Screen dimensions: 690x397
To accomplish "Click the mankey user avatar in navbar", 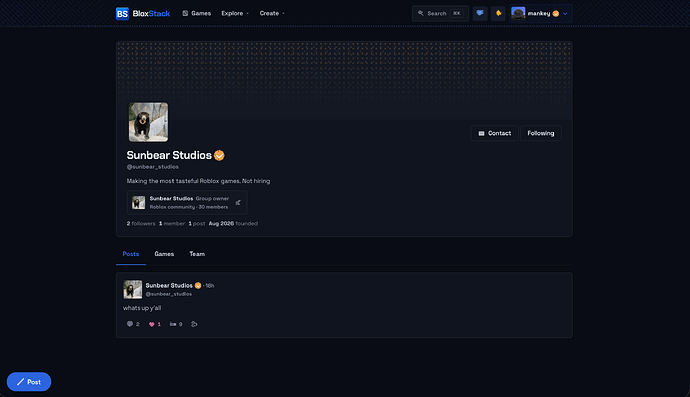I will point(518,14).
